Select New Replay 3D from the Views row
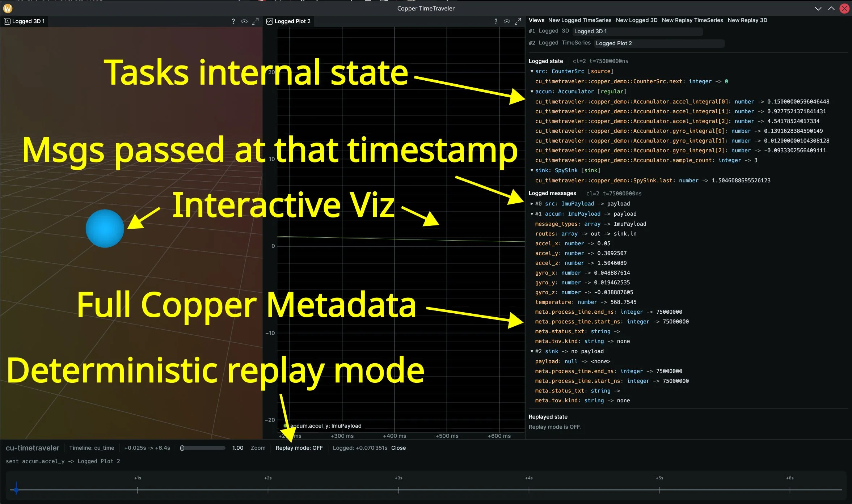This screenshot has width=852, height=504. (x=747, y=20)
